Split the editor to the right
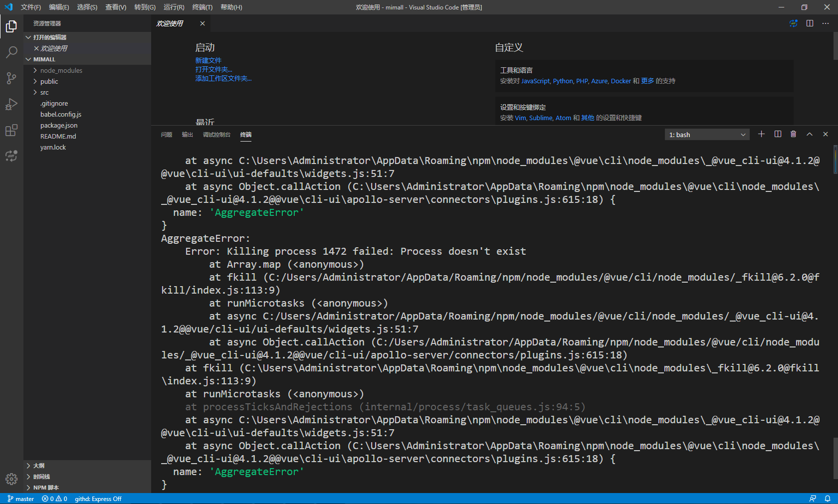The height and width of the screenshot is (504, 838). click(x=810, y=23)
